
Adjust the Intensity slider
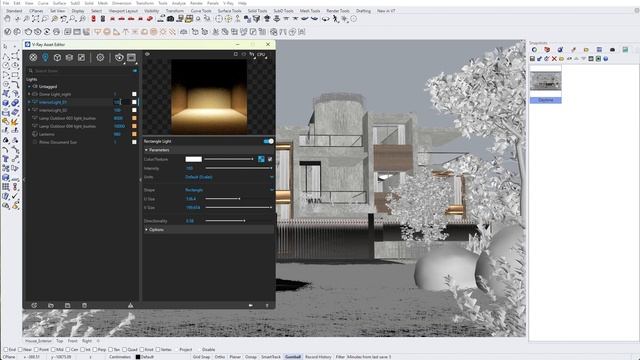tap(238, 168)
